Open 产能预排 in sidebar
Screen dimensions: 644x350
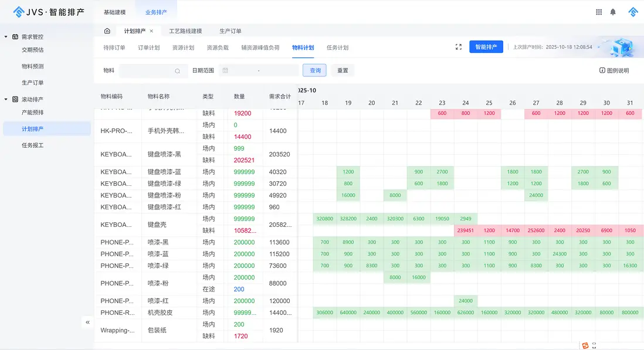point(32,113)
